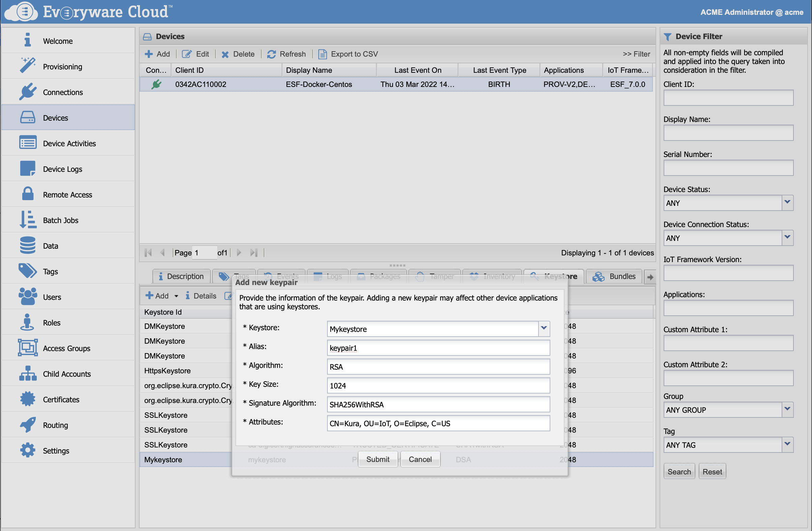Open the Welcome info icon

pyautogui.click(x=28, y=40)
